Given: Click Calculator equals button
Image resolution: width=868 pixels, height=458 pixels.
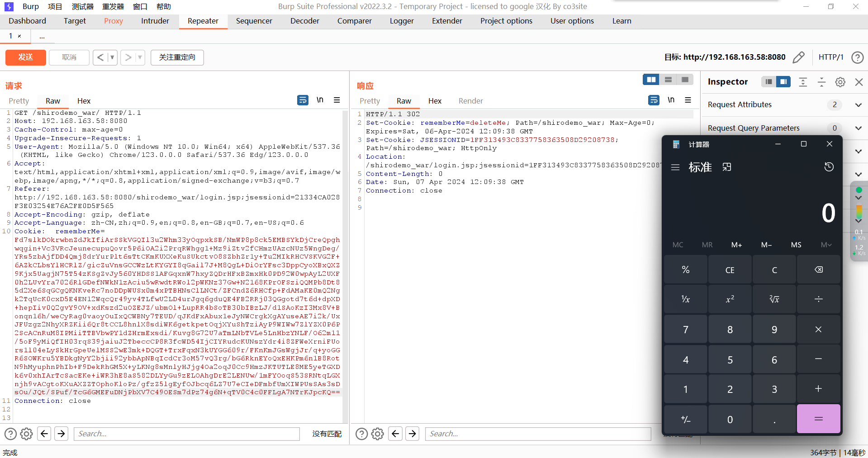Looking at the screenshot, I should coord(819,419).
